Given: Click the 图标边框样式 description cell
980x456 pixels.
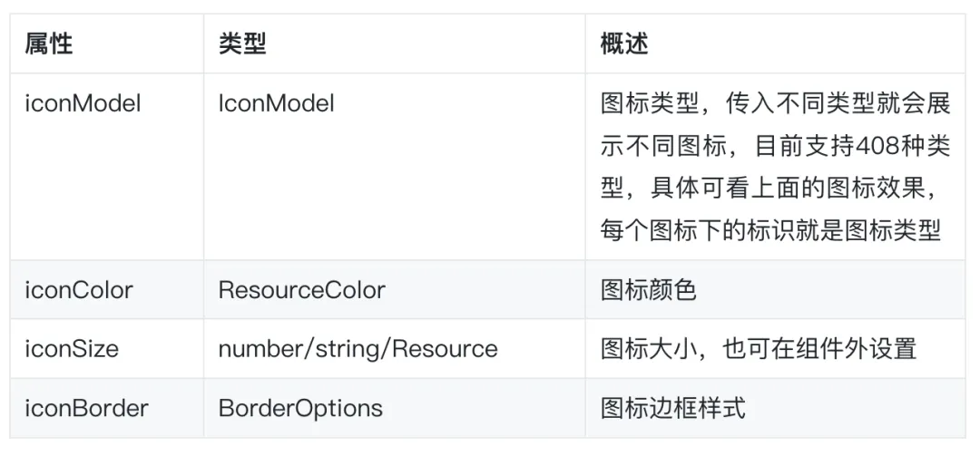Looking at the screenshot, I should click(x=672, y=408).
